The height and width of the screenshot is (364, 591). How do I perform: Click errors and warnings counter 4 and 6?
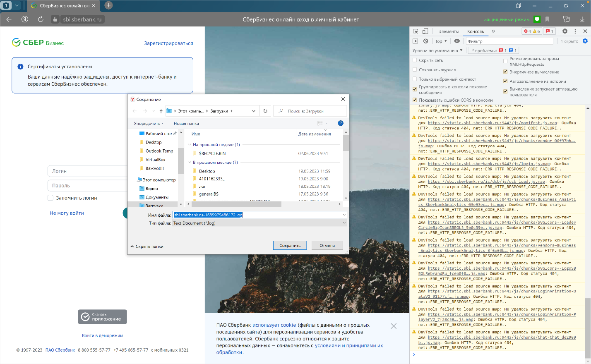[532, 31]
